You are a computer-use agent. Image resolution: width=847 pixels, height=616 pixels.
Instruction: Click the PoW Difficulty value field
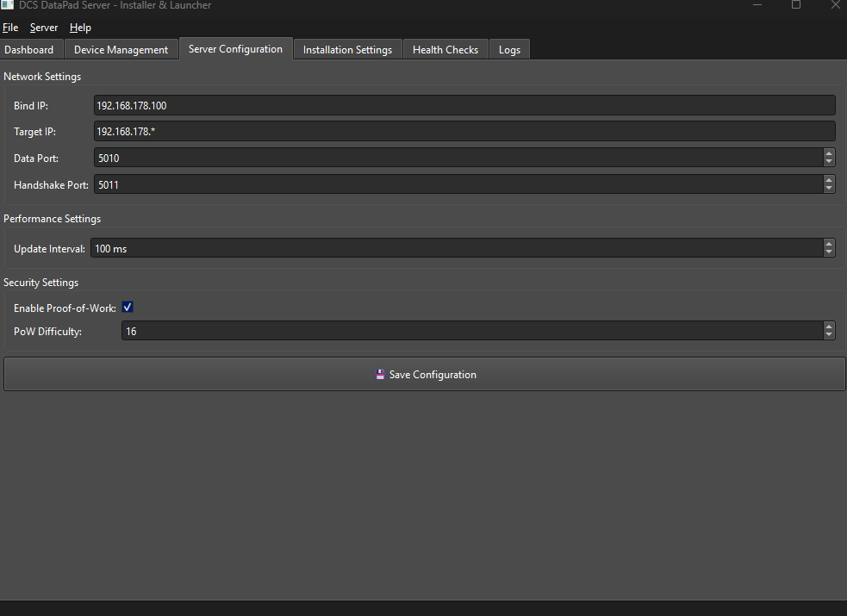tap(472, 331)
